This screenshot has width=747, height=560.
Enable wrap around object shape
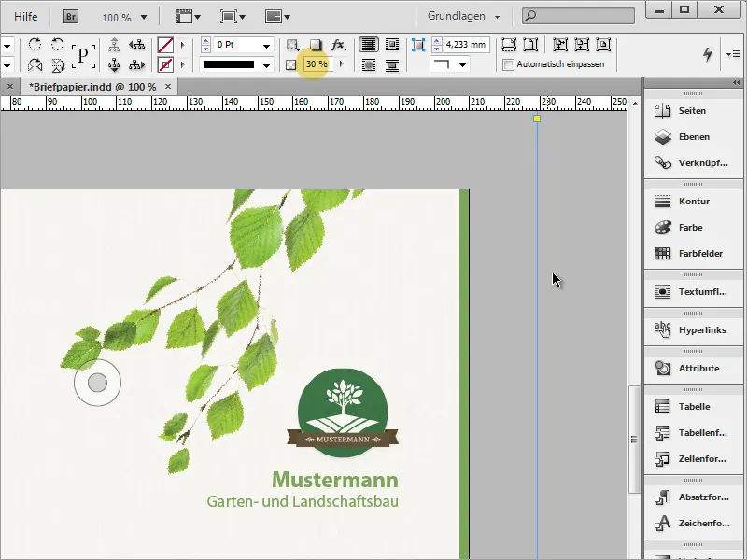[x=368, y=64]
